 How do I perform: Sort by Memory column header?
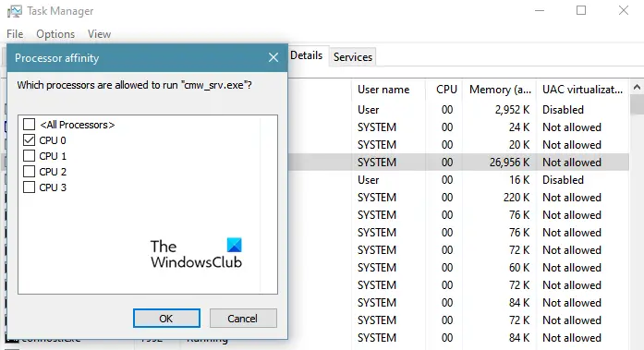(x=500, y=90)
